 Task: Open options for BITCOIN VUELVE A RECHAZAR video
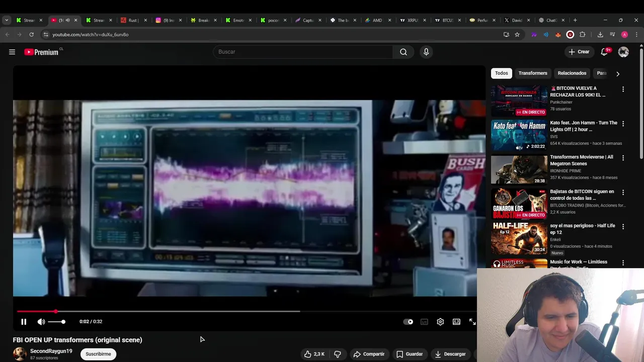(x=623, y=89)
